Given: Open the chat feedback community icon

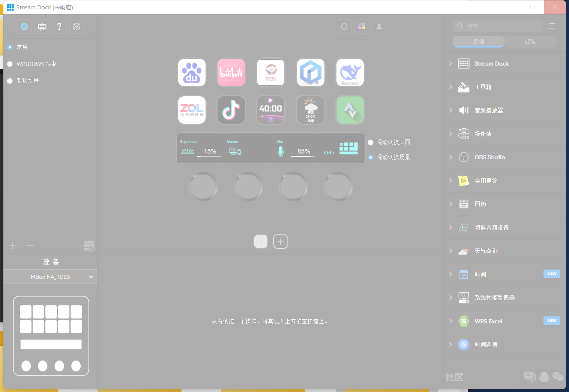Looking at the screenshot, I should [530, 377].
